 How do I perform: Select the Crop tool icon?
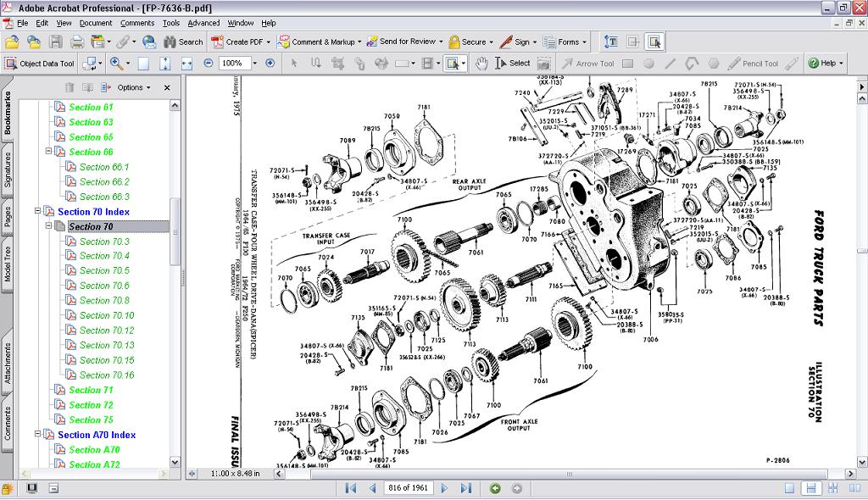point(337,64)
